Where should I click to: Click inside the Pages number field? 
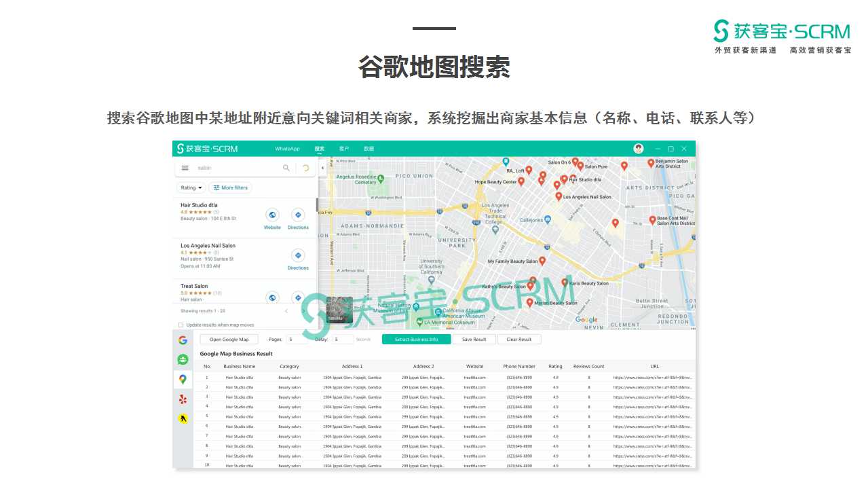(x=297, y=340)
